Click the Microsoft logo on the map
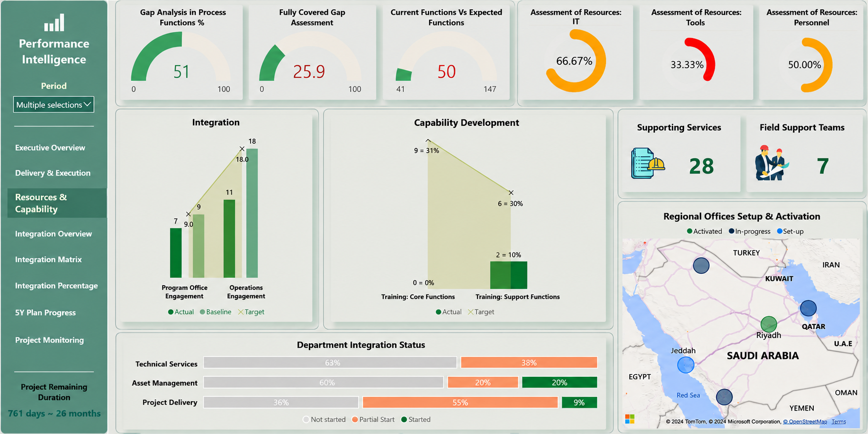This screenshot has width=868, height=434. (630, 419)
